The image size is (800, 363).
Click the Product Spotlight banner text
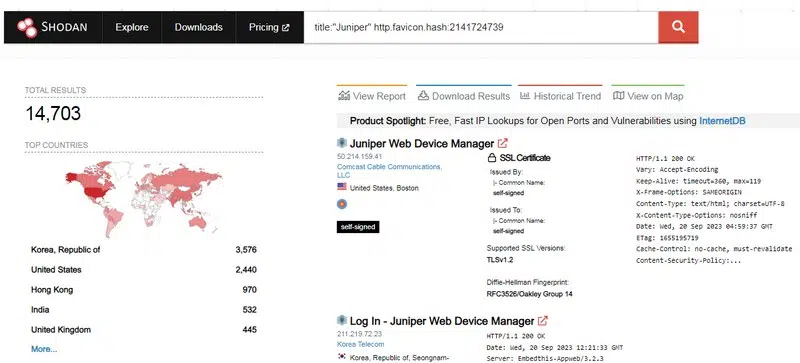coord(547,121)
